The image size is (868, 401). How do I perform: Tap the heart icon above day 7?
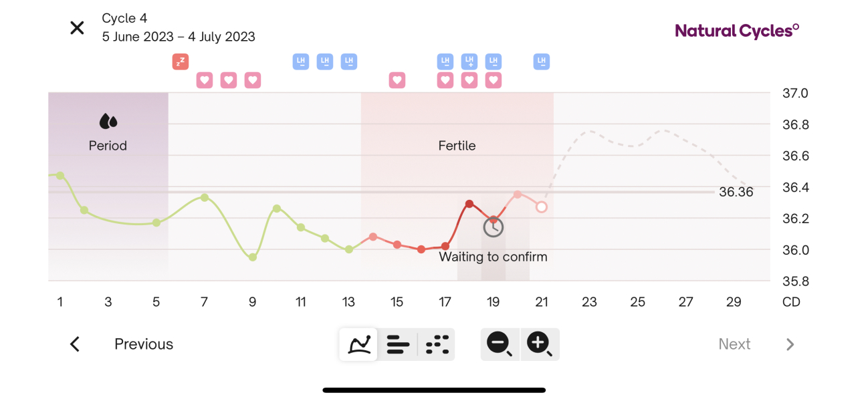205,80
